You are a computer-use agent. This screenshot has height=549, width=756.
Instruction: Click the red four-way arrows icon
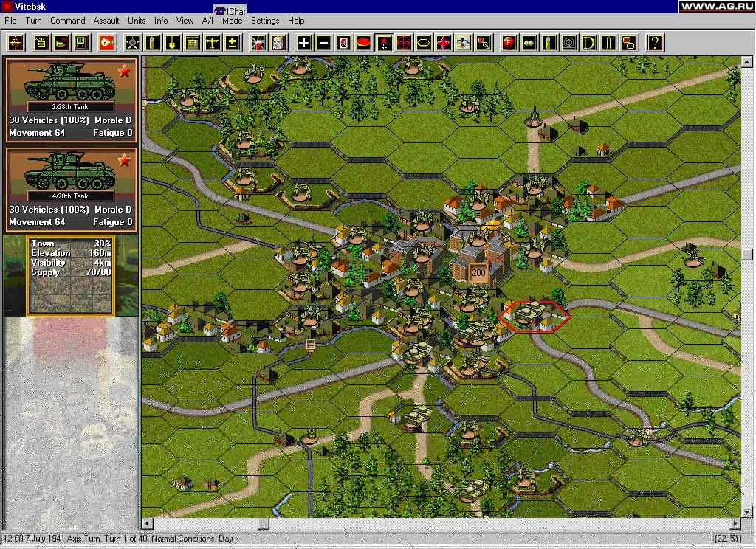[443, 43]
